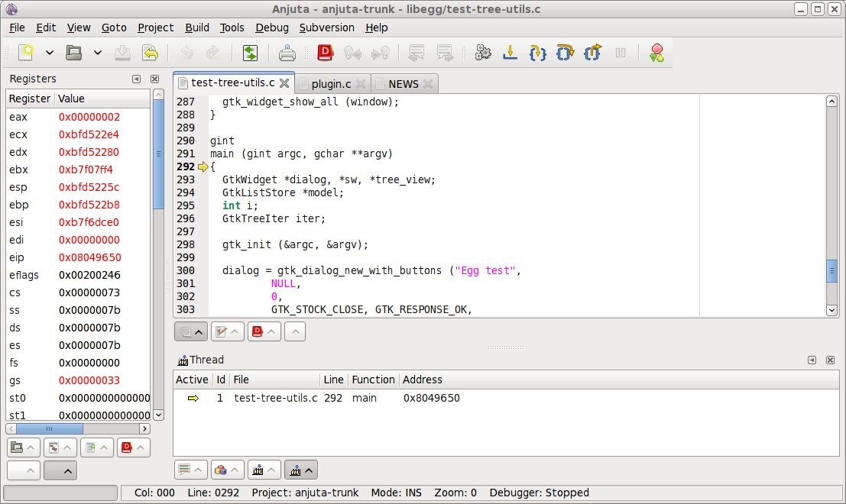
Task: Click the green arrows fullscreen toolbar icon
Action: pos(250,53)
